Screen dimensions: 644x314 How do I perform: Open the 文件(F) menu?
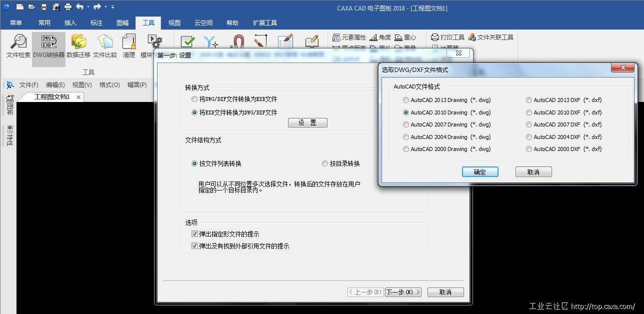click(x=29, y=85)
